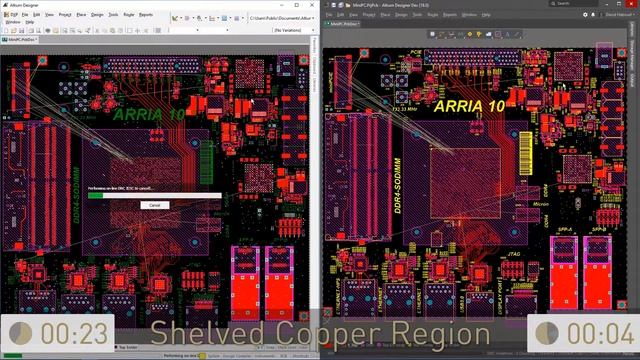Open Design menu in the right dark-themed window
The image size is (640, 360).
[401, 15]
